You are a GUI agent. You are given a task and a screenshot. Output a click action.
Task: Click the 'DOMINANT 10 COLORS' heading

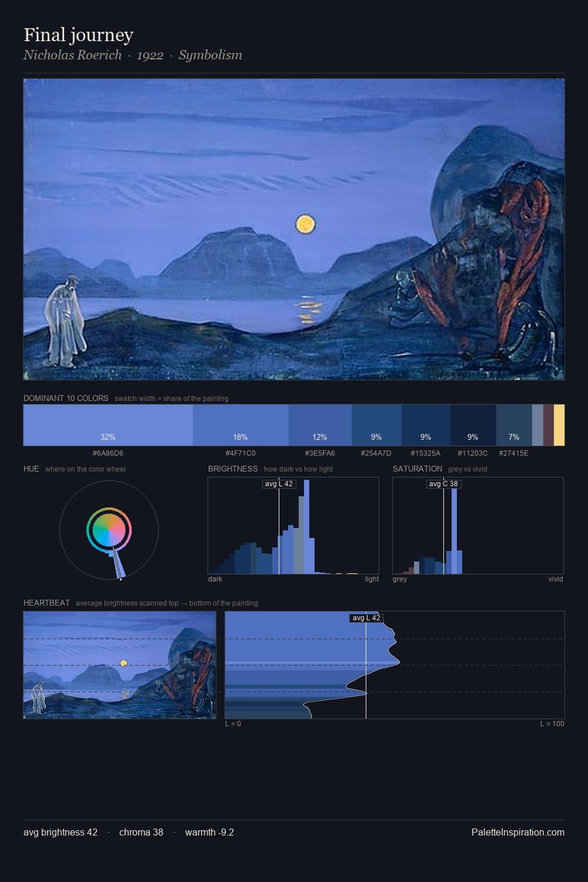[x=66, y=398]
